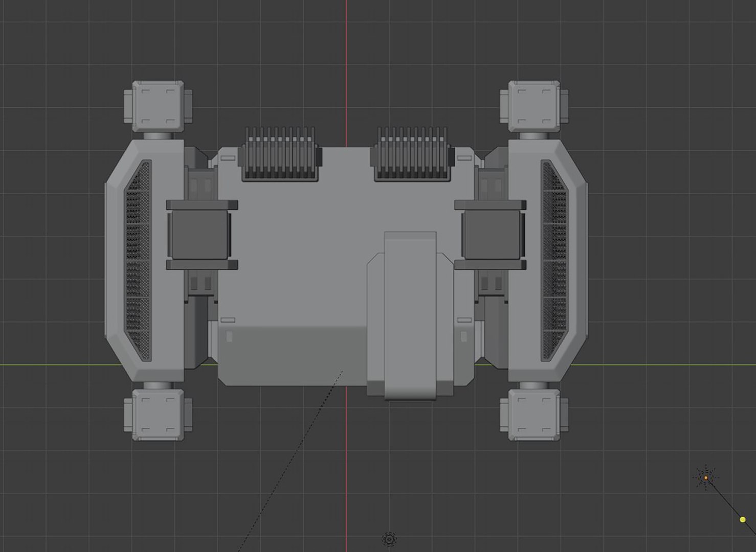Select the lower-right wheel block of the vehicle
756x552 pixels.
point(534,415)
